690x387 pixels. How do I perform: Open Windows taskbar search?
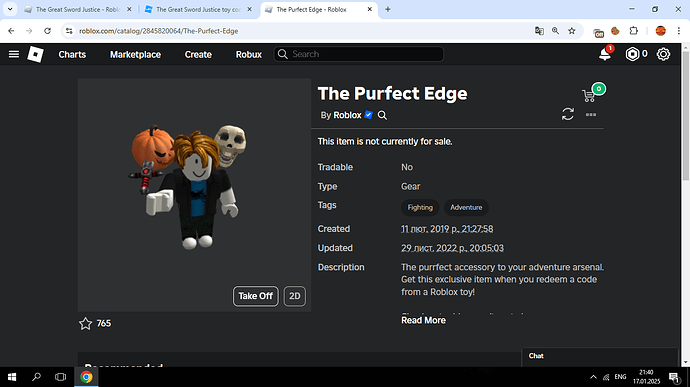[37, 377]
